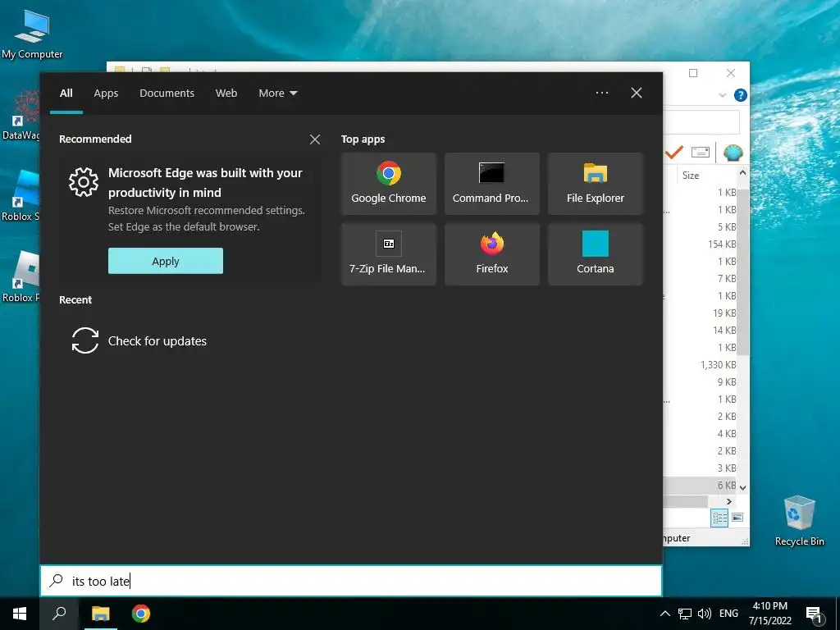Select the highlighted 6 KB file row
Viewport: 840px width, 630px height.
[700, 486]
